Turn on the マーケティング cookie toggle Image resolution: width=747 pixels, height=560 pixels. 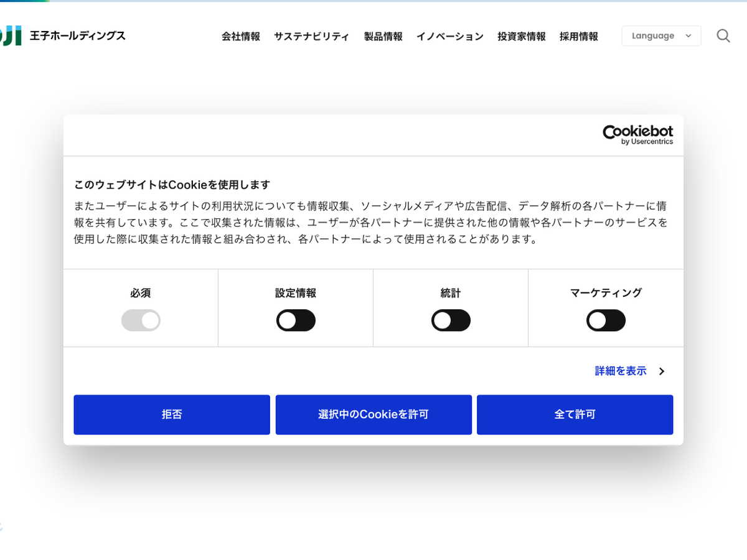(606, 320)
